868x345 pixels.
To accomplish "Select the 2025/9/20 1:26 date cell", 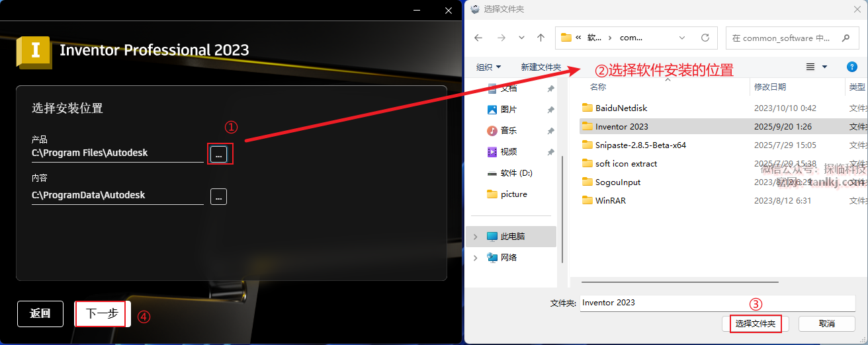I will pyautogui.click(x=783, y=126).
